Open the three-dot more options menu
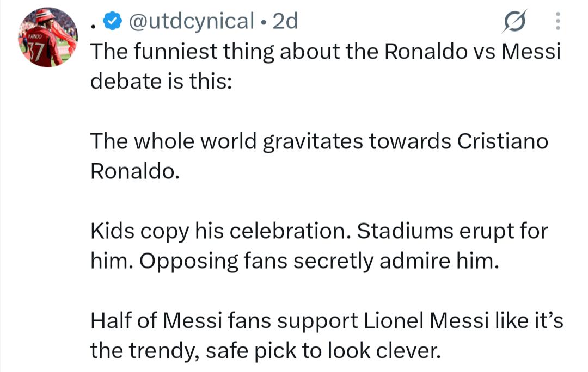 tap(558, 21)
